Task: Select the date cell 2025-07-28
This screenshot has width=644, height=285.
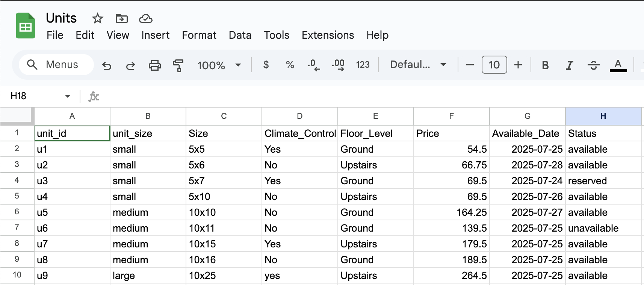Action: pyautogui.click(x=528, y=165)
